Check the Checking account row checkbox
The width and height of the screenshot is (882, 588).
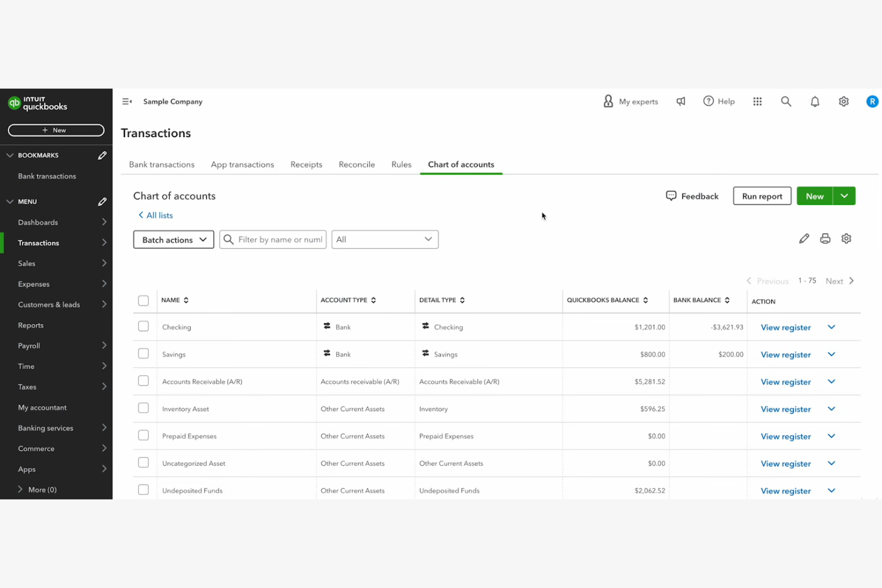[x=143, y=326]
